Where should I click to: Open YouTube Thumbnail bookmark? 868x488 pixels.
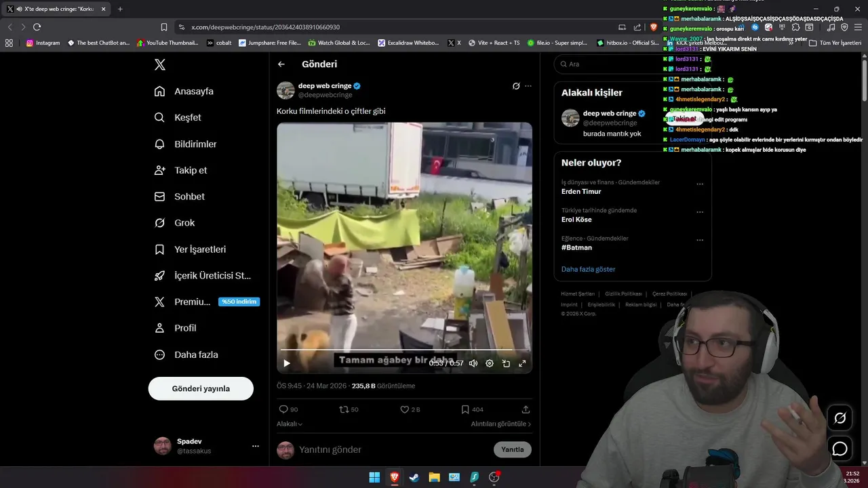[167, 43]
